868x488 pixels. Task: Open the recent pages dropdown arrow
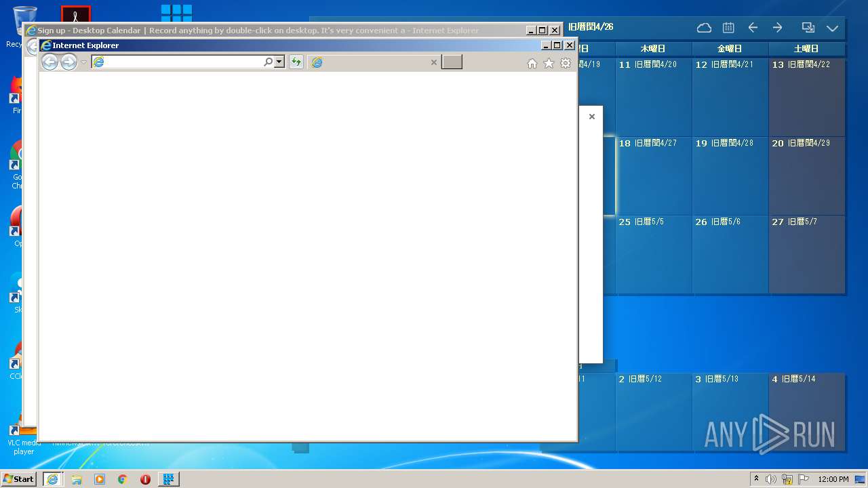(x=84, y=62)
